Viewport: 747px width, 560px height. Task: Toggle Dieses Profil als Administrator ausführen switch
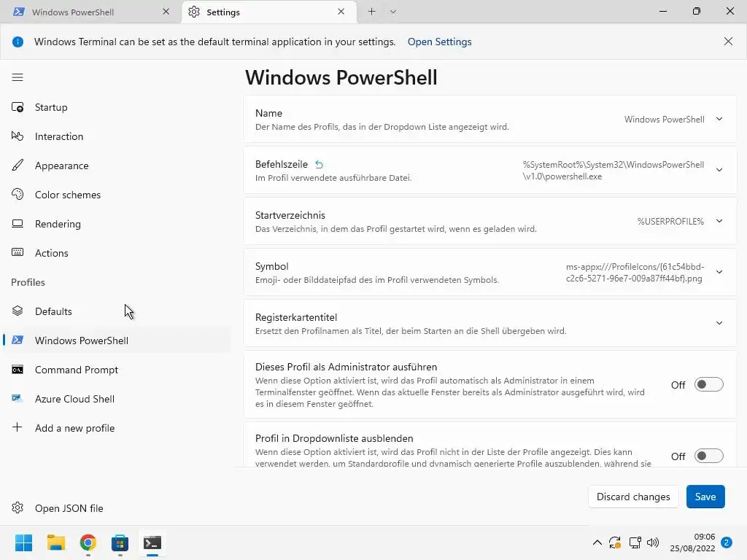click(x=708, y=384)
